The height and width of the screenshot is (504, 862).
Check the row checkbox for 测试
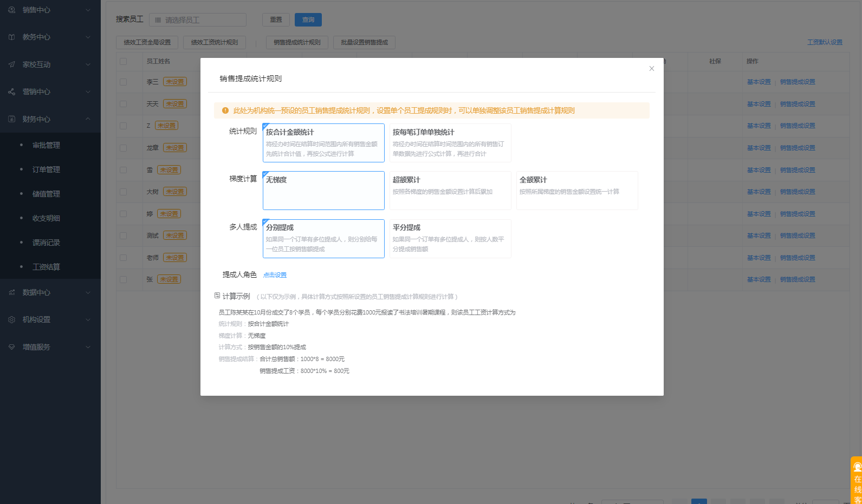[124, 235]
